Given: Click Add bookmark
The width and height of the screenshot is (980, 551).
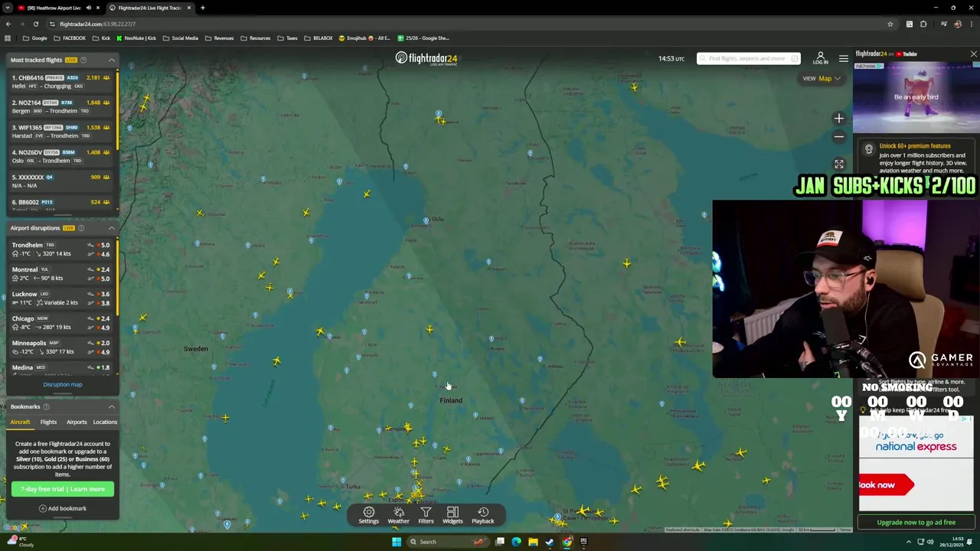Looking at the screenshot, I should 63,508.
